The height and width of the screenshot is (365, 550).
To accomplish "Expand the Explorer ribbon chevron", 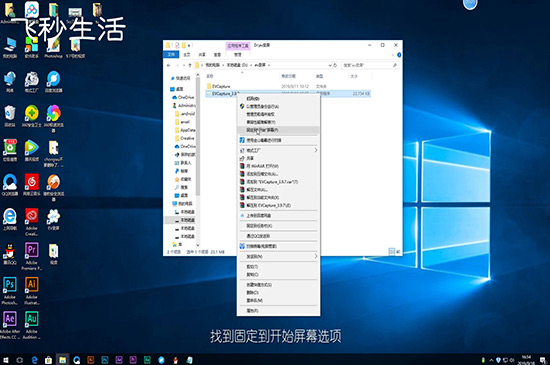I will [x=393, y=55].
